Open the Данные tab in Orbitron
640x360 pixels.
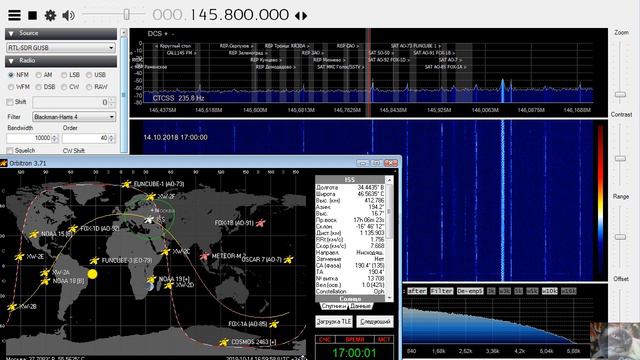click(360, 306)
